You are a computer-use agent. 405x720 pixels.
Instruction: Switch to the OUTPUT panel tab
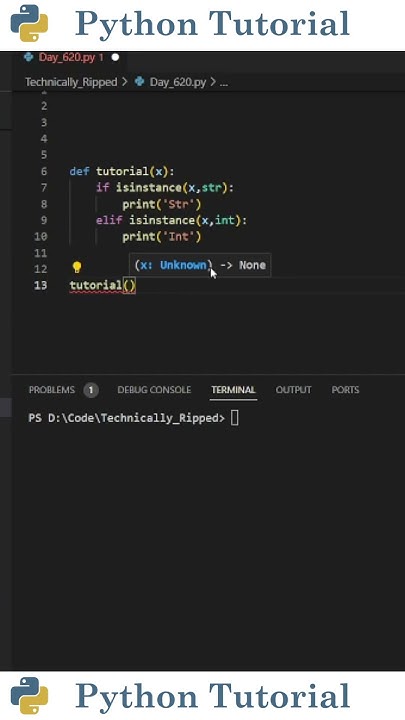[x=293, y=390]
